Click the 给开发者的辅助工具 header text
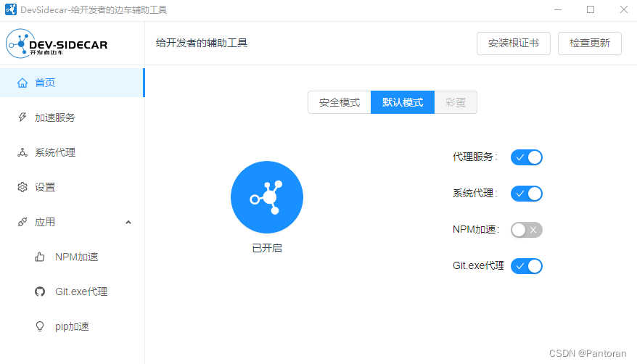The width and height of the screenshot is (637, 364). pyautogui.click(x=202, y=43)
